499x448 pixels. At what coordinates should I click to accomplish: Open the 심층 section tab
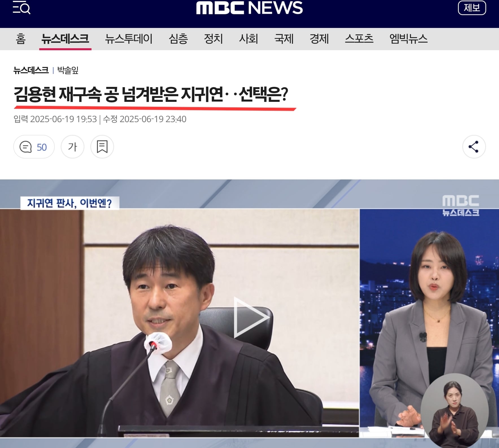(178, 39)
